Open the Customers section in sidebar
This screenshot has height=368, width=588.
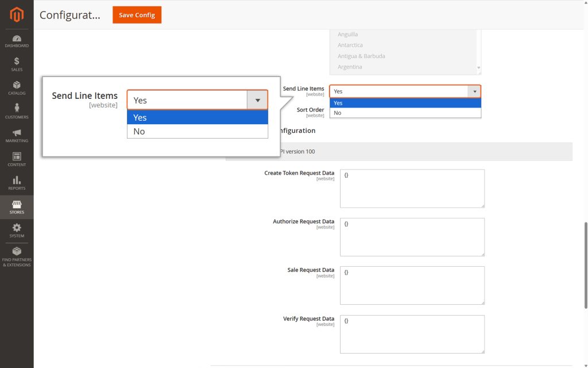click(x=17, y=111)
